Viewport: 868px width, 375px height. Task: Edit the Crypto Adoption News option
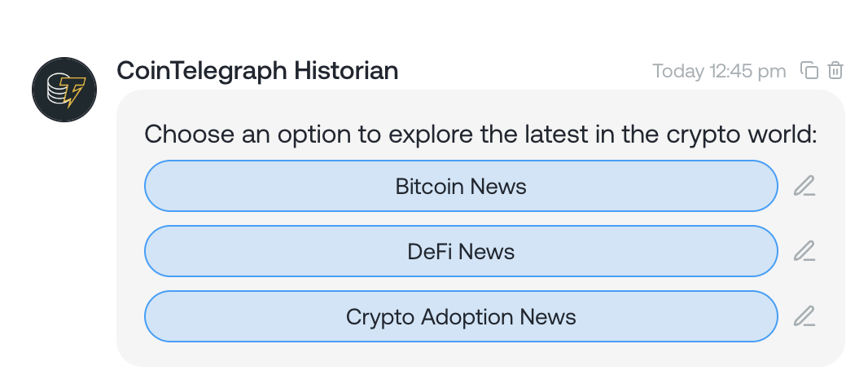pyautogui.click(x=804, y=316)
